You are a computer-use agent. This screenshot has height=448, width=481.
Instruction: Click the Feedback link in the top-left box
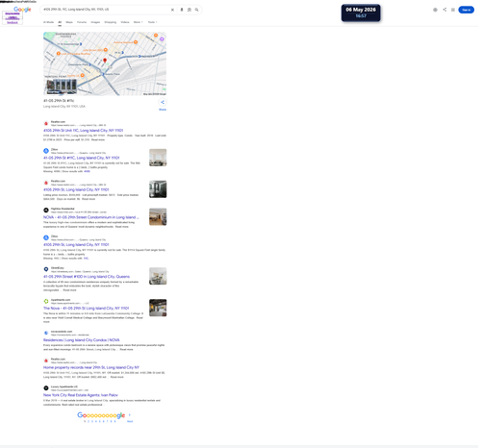(x=13, y=22)
